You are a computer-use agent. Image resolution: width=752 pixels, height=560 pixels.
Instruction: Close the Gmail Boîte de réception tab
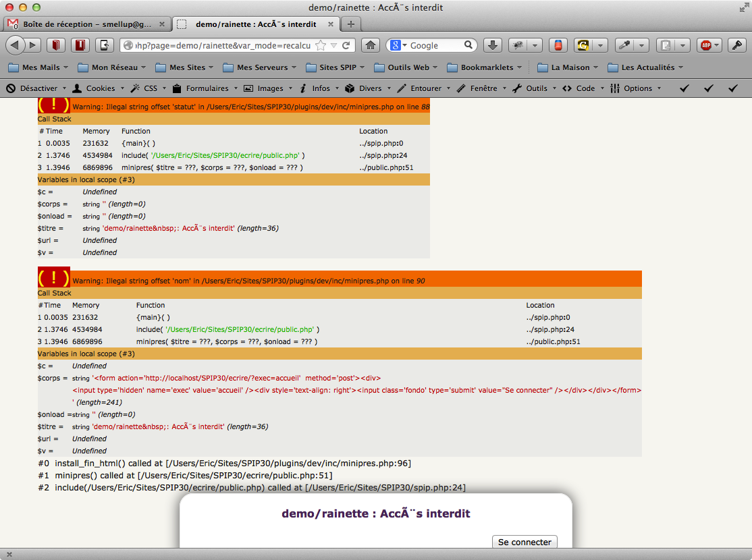[162, 24]
